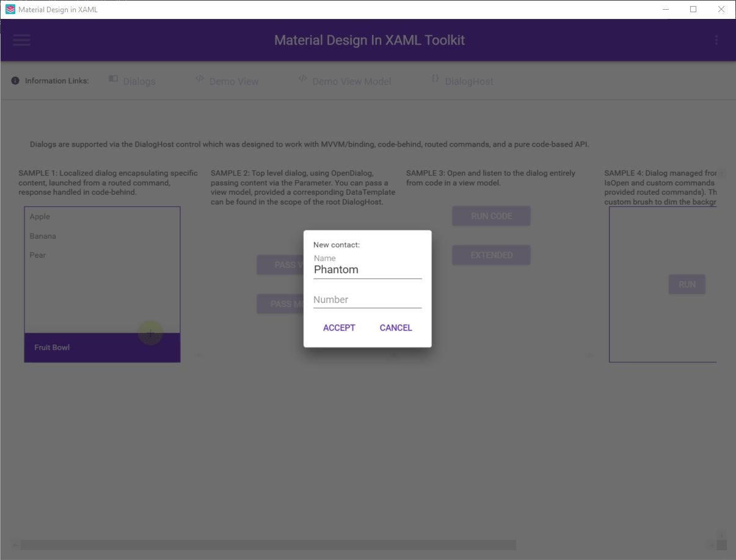Click the Information Links info icon
736x560 pixels.
(x=15, y=81)
